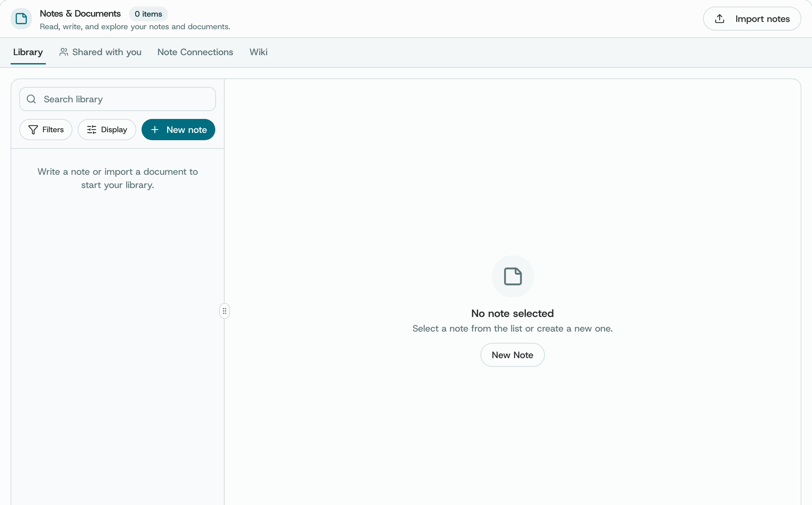Viewport: 812px width, 505px height.
Task: Create a note with teal New note button
Action: [x=178, y=130]
